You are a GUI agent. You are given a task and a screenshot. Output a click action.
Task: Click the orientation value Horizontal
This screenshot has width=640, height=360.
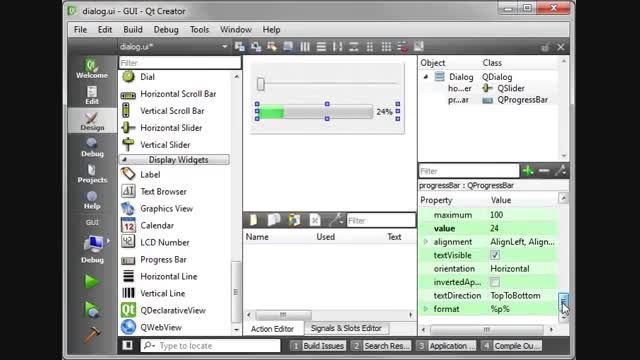click(523, 269)
